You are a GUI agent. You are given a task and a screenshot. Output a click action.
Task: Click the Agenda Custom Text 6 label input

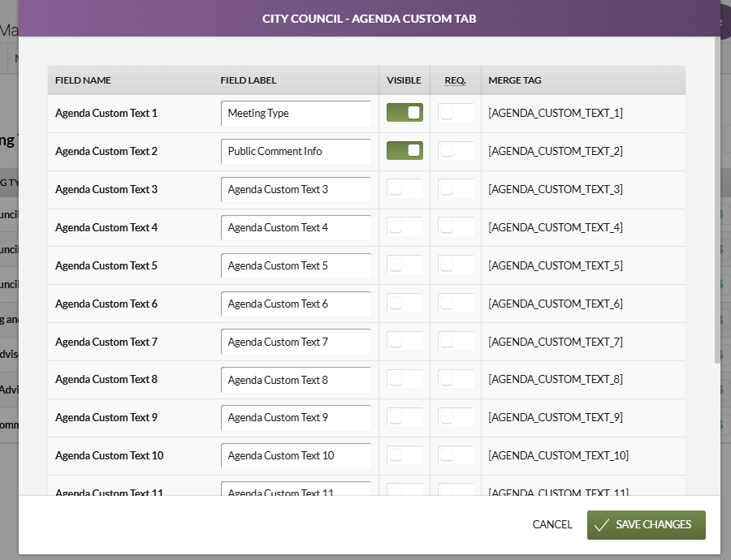click(x=296, y=304)
